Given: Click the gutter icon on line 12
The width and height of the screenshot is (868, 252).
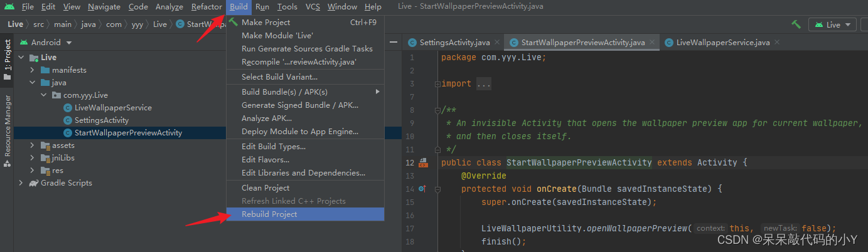Looking at the screenshot, I should pos(423,162).
